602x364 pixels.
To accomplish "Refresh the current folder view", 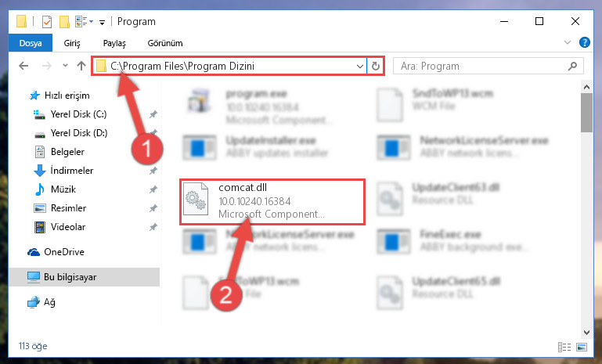I will coord(376,66).
